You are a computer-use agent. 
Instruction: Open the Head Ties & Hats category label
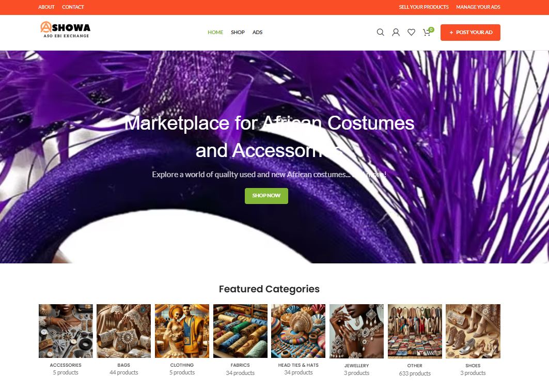coord(299,365)
